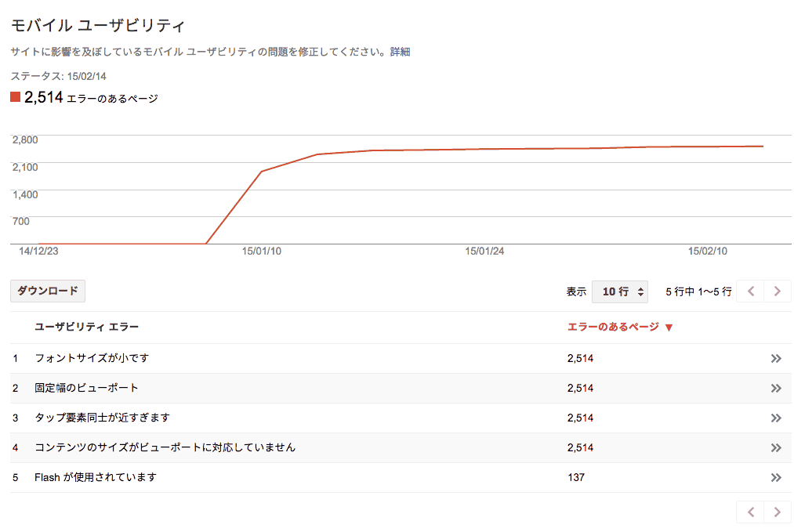Open double-chevron for 固定幅のビューポート row

click(776, 388)
